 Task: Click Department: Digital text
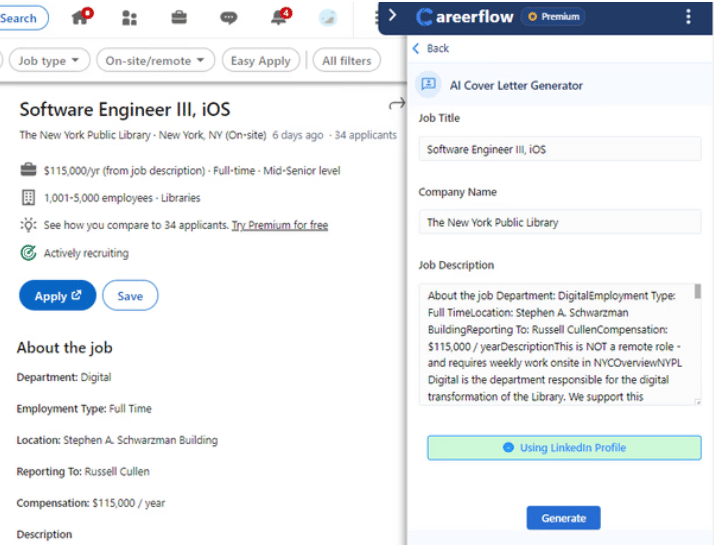[64, 377]
